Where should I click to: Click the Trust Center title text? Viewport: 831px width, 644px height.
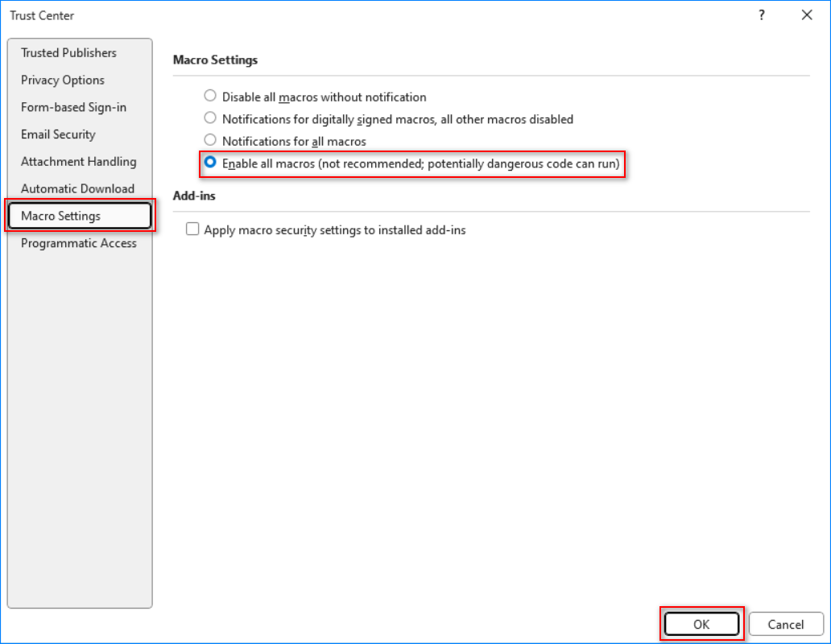(x=42, y=16)
